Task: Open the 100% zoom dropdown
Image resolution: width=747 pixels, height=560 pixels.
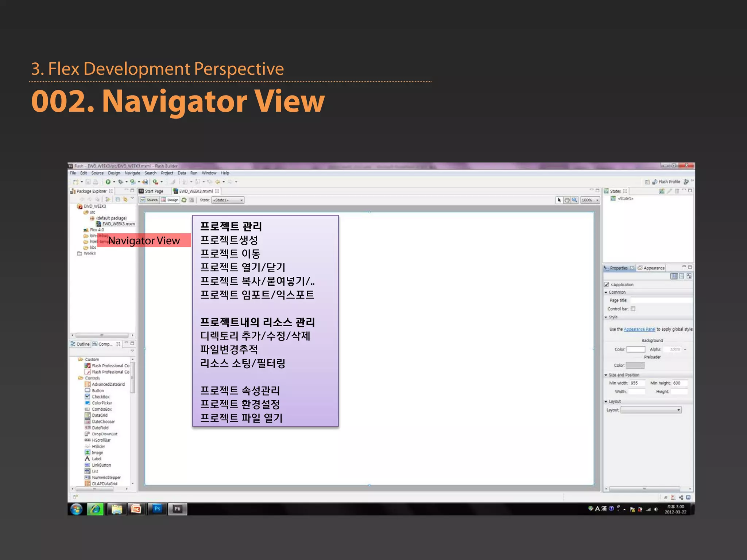Action: [x=590, y=200]
